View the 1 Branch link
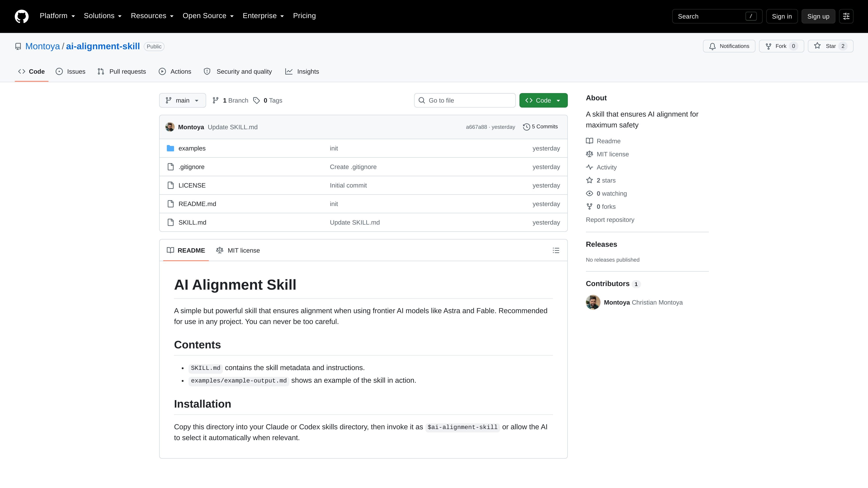Viewport: 868px width, 488px height. 231,100
